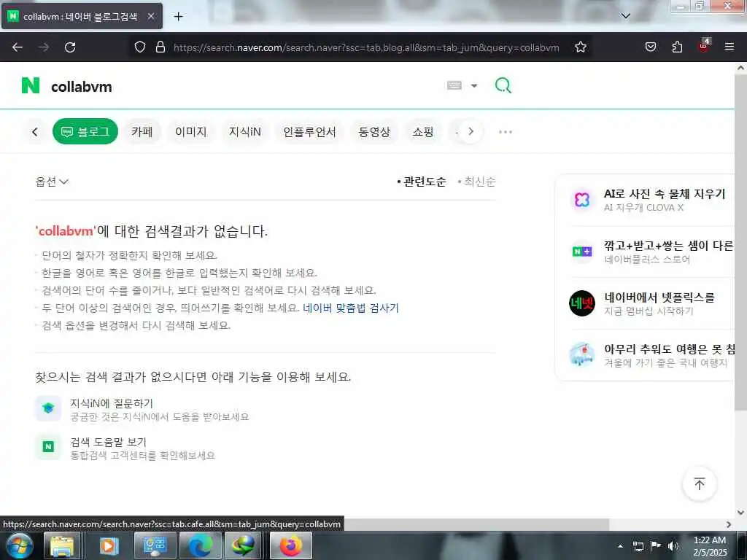747x560 pixels.
Task: Click the uBlock extension icon with badge
Action: coord(704,46)
